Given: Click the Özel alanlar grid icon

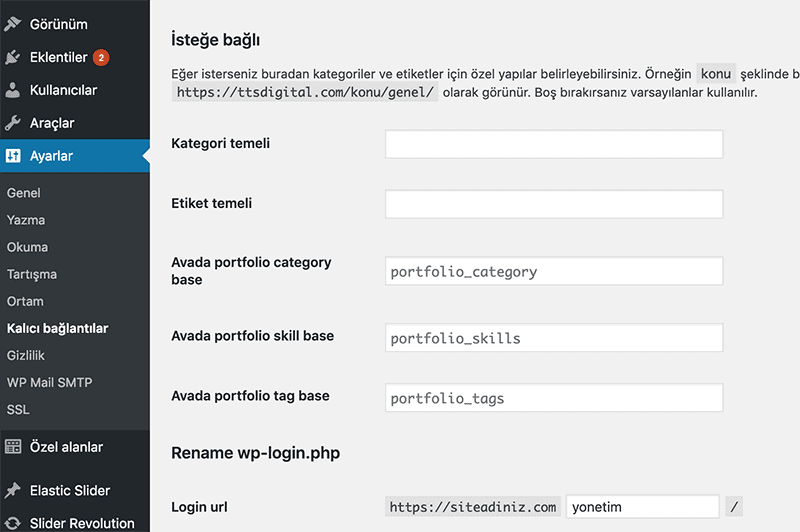Looking at the screenshot, I should [x=12, y=447].
